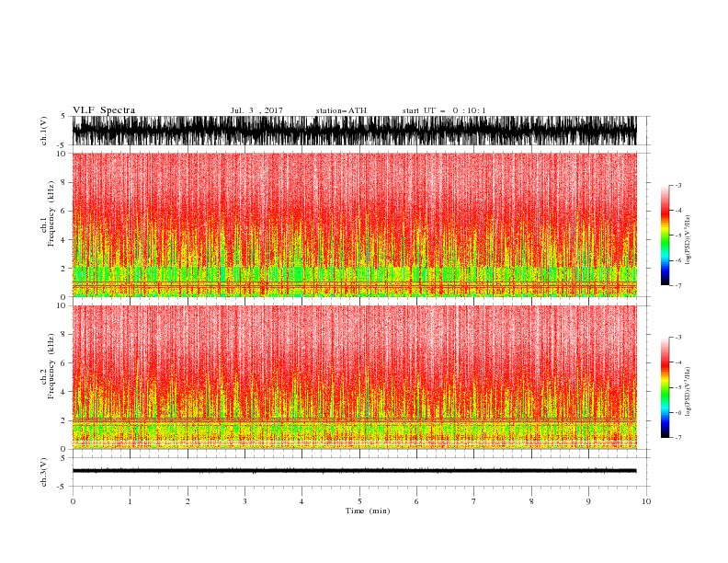Click the "-5" voltage tick of ch.3 waveform
This screenshot has width=728, height=563.
click(x=63, y=487)
